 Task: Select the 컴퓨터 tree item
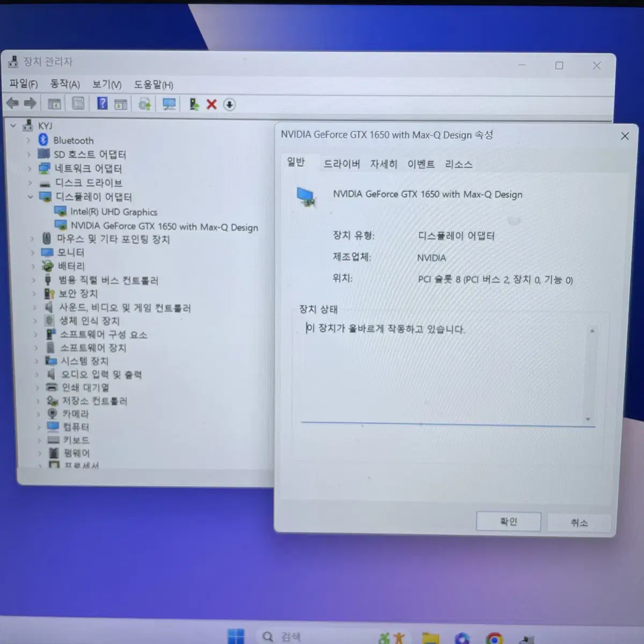76,427
